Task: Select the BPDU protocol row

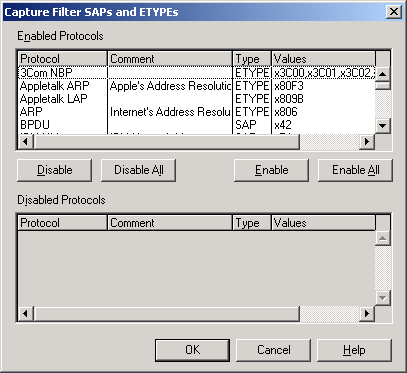Action: [x=197, y=125]
